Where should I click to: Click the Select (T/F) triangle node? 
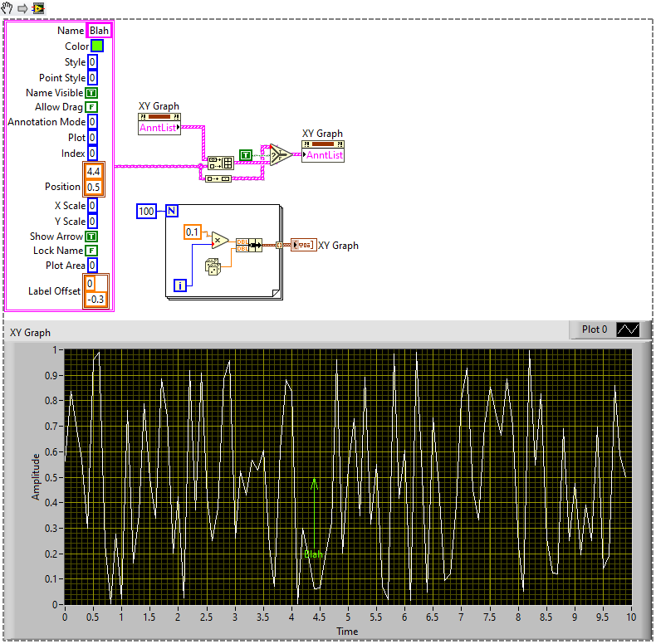(281, 154)
